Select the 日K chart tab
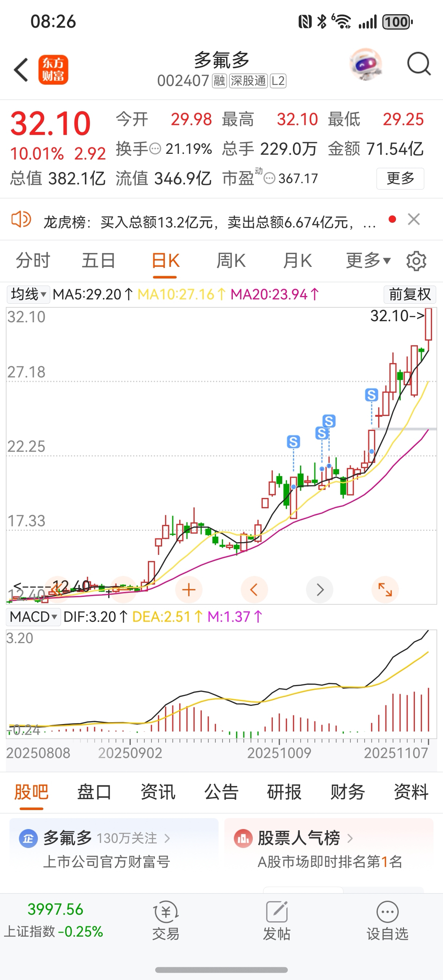 (165, 261)
